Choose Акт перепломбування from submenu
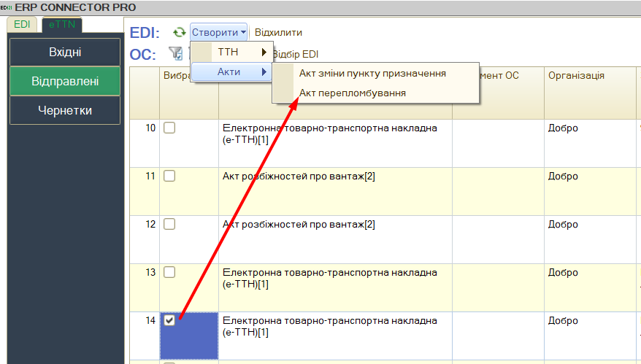Image resolution: width=641 pixels, height=364 pixels. tap(353, 93)
